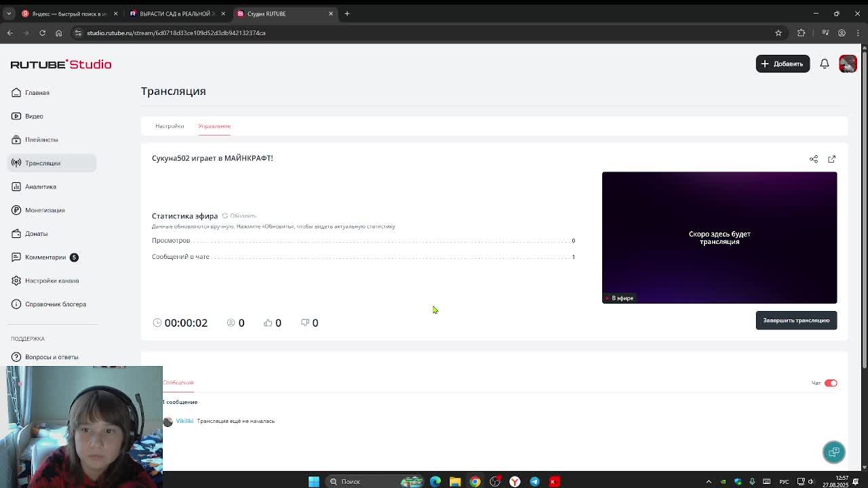Open OBS Studio from taskbar
Image resolution: width=868 pixels, height=488 pixels.
495,481
